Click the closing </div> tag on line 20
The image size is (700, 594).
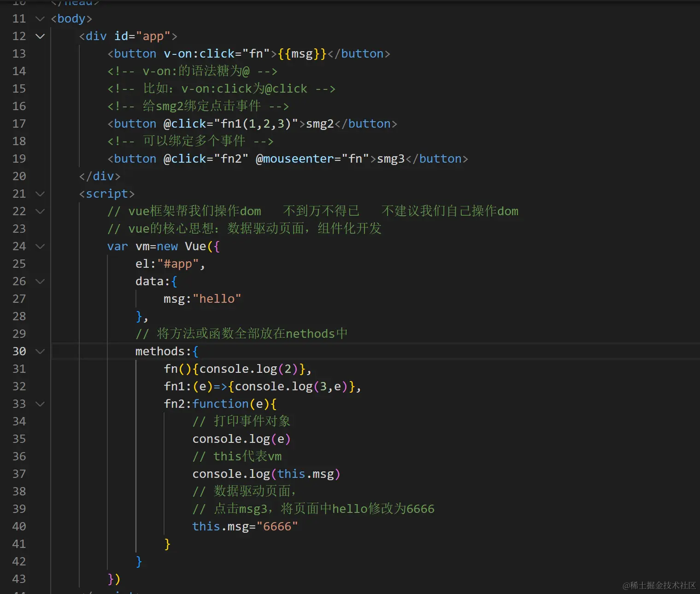click(x=100, y=176)
